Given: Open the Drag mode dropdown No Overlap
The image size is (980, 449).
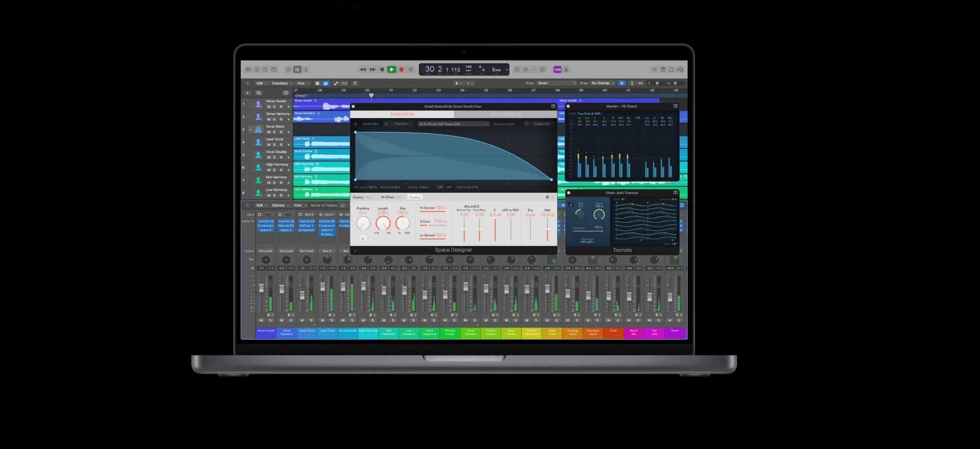Looking at the screenshot, I should coord(603,83).
